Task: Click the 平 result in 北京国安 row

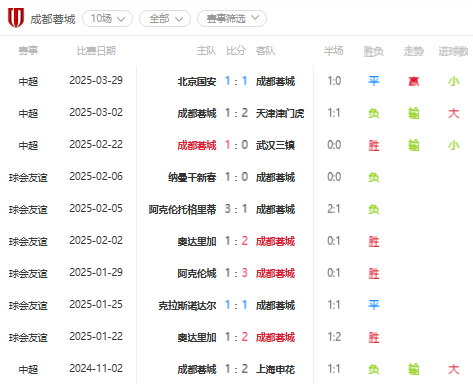Action: pyautogui.click(x=374, y=81)
